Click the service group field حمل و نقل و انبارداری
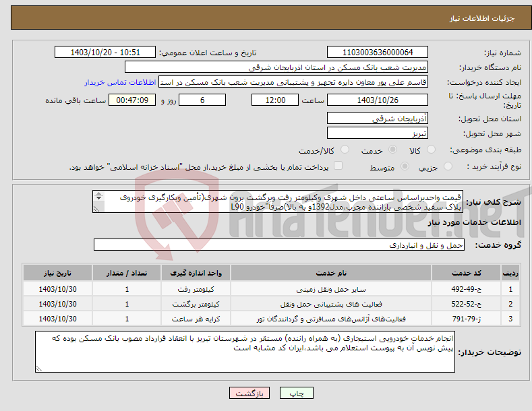Viewport: 532px width, 411px height. [x=279, y=245]
